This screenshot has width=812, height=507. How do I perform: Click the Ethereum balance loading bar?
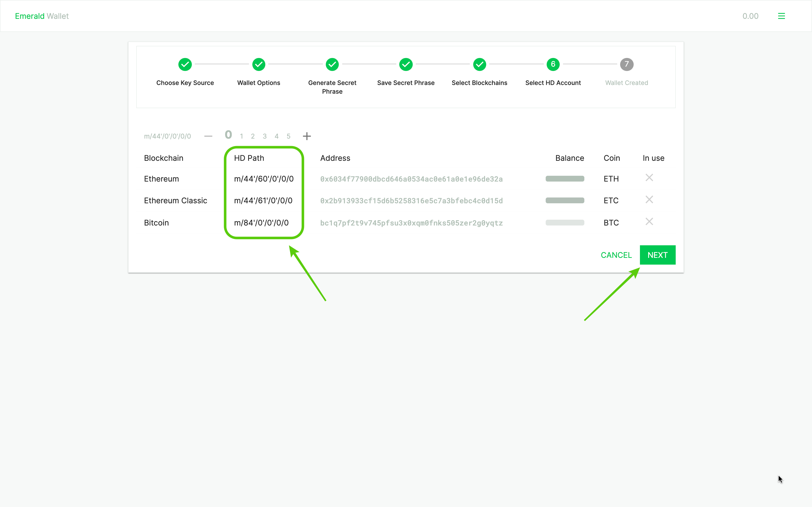tap(565, 179)
